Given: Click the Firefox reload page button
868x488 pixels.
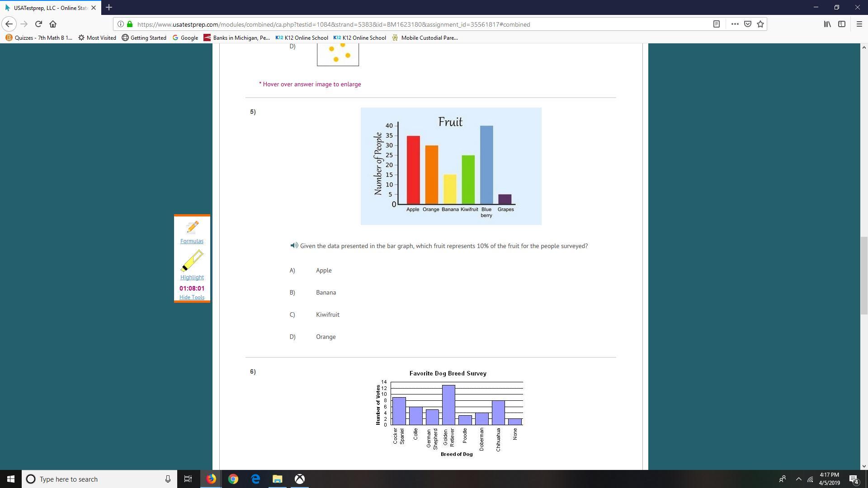Looking at the screenshot, I should tap(38, 24).
